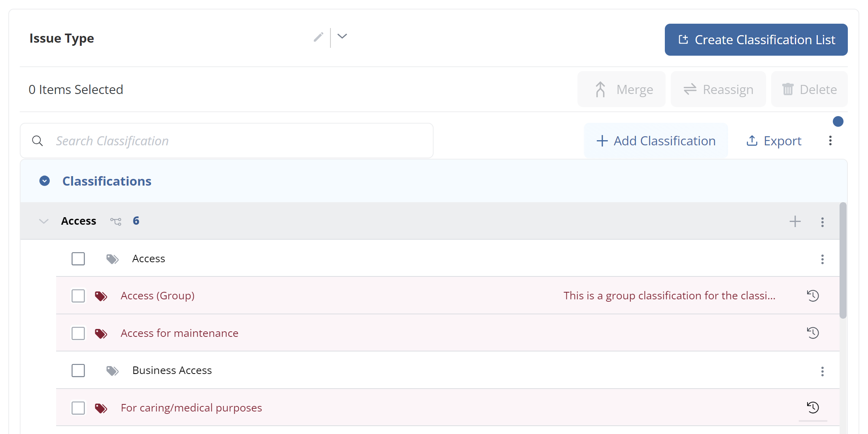This screenshot has height=434, width=868.
Task: Select the 'Access (Group)' classification name
Action: (x=158, y=296)
